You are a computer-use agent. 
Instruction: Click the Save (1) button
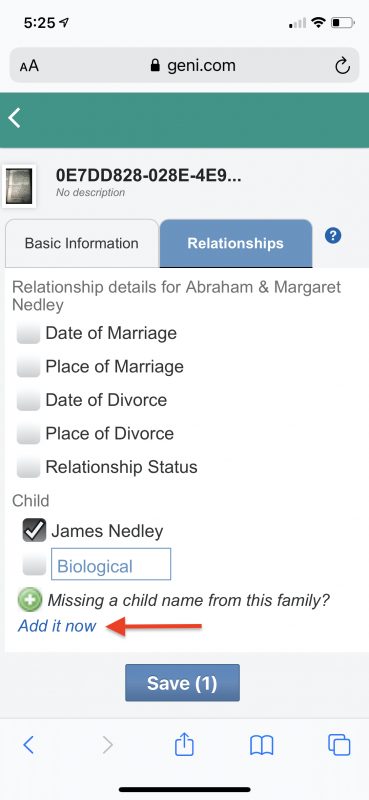tap(182, 683)
